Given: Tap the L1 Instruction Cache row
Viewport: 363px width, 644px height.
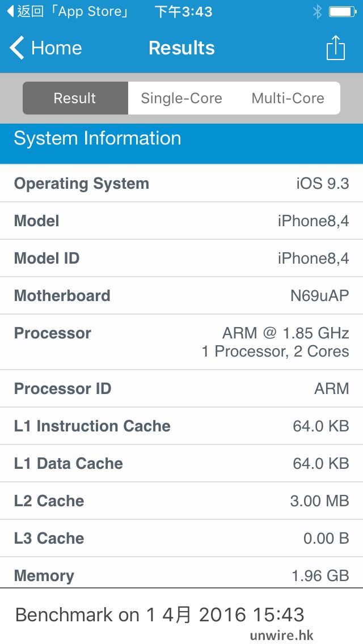Looking at the screenshot, I should 181,426.
